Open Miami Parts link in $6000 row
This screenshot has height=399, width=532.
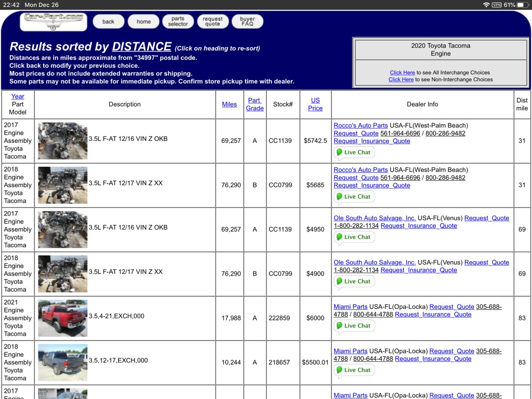coord(350,307)
